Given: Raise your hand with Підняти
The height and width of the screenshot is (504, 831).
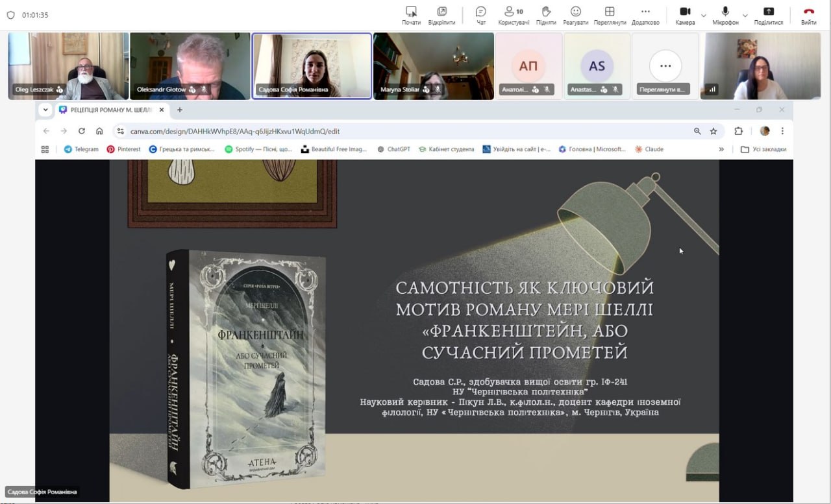Looking at the screenshot, I should point(546,16).
